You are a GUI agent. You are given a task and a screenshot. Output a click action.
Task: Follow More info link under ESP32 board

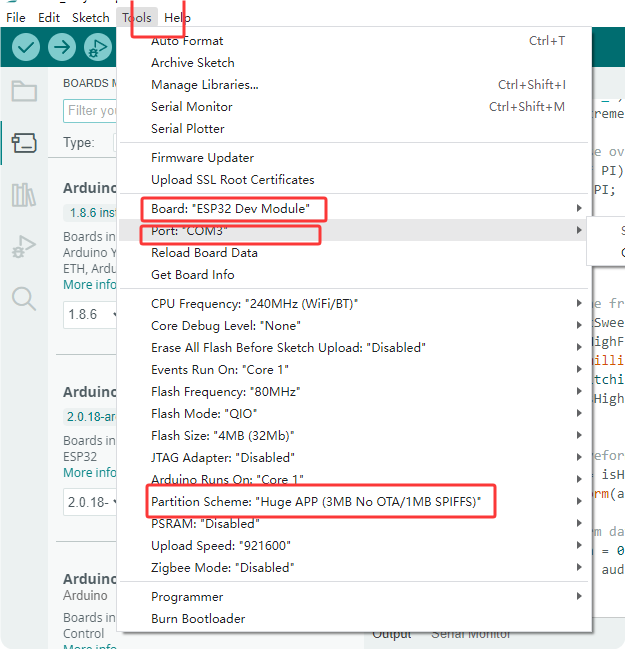[x=89, y=472]
